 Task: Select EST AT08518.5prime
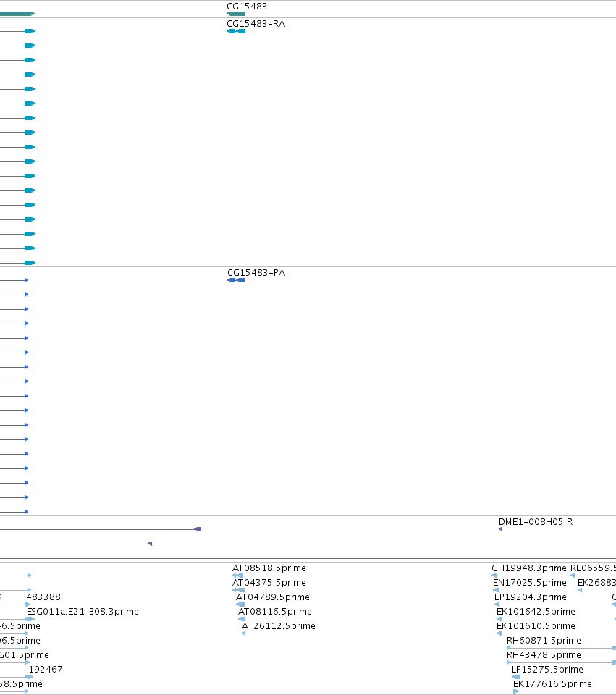[269, 568]
